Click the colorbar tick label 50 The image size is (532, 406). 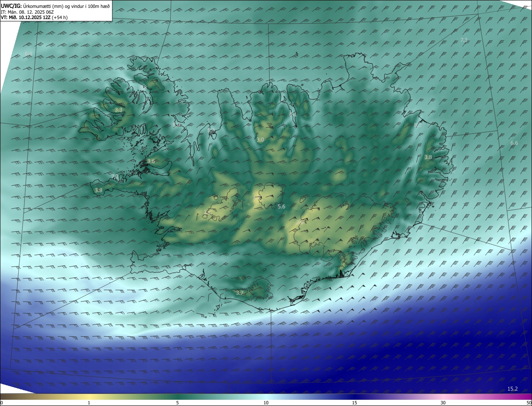[x=529, y=403]
